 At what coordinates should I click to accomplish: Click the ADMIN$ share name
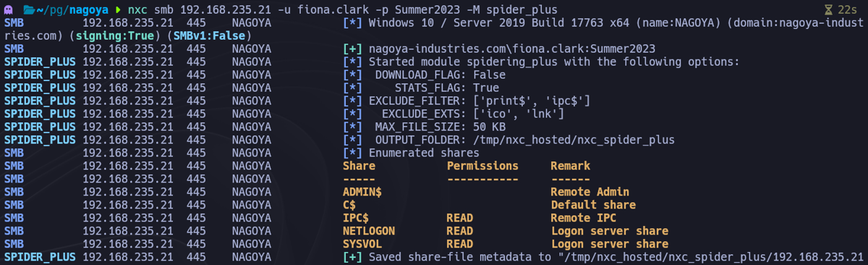[x=362, y=193]
